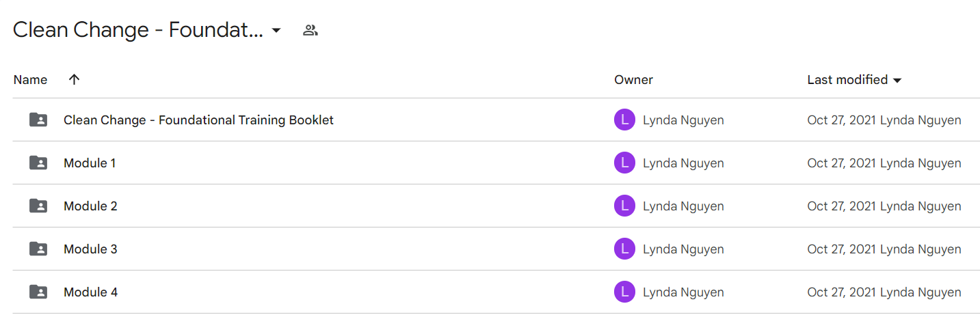Open the folder title dropdown arrow

(276, 31)
